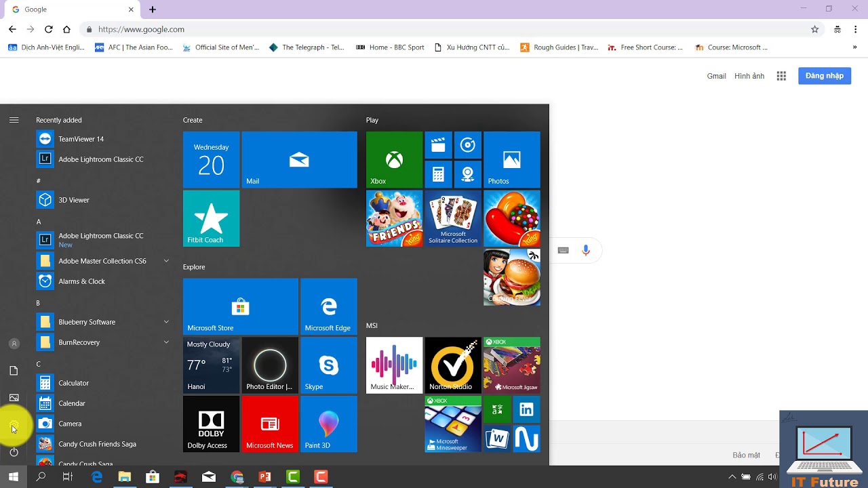868x488 pixels.
Task: Open the Dolby Access tile
Action: click(211, 424)
